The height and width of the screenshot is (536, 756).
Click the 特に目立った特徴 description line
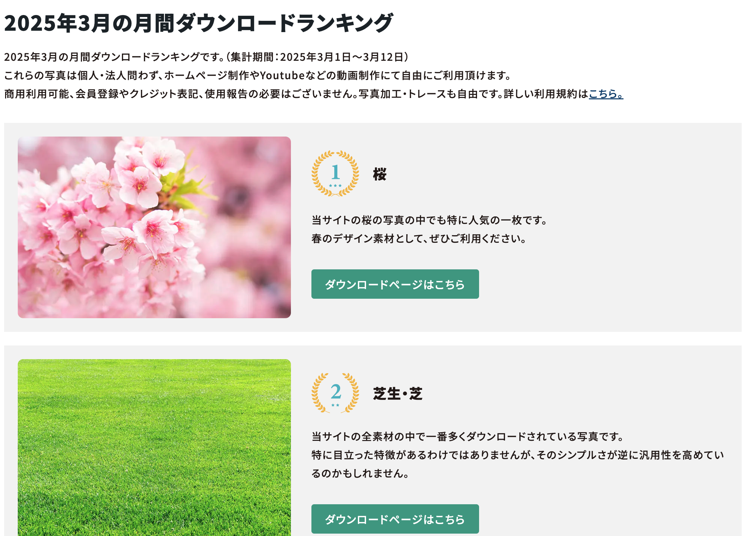click(x=518, y=455)
